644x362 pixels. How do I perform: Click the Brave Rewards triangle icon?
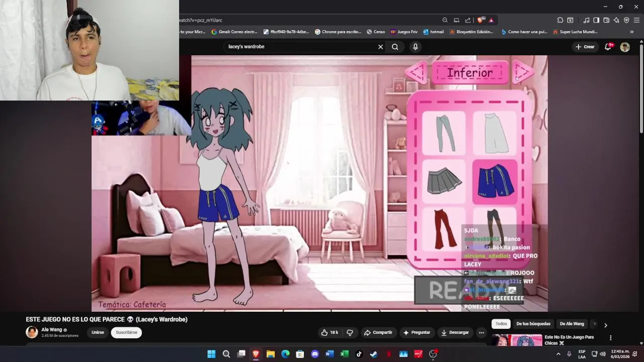(491, 20)
